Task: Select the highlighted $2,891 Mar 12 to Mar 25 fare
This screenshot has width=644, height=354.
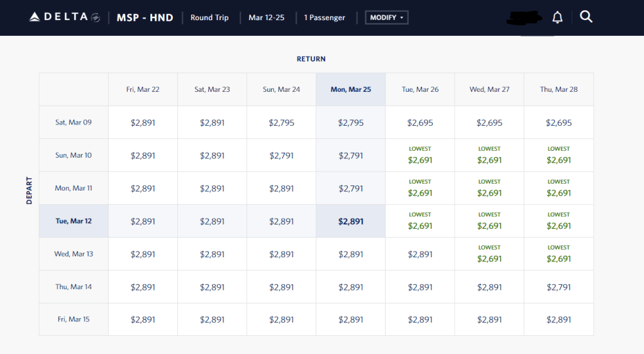Action: 351,221
